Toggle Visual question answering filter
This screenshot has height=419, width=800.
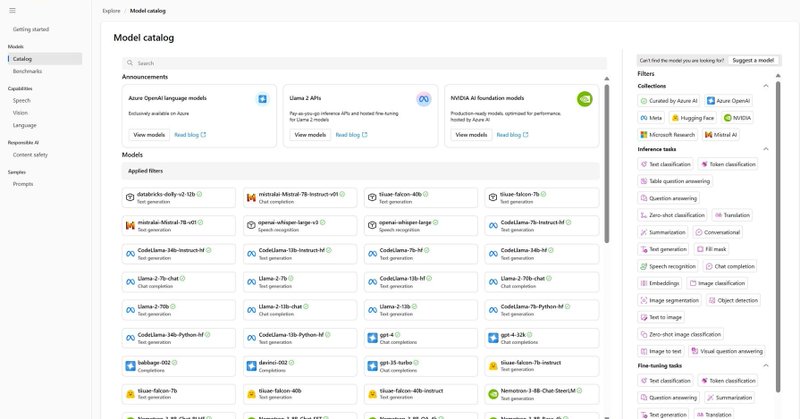coord(727,351)
